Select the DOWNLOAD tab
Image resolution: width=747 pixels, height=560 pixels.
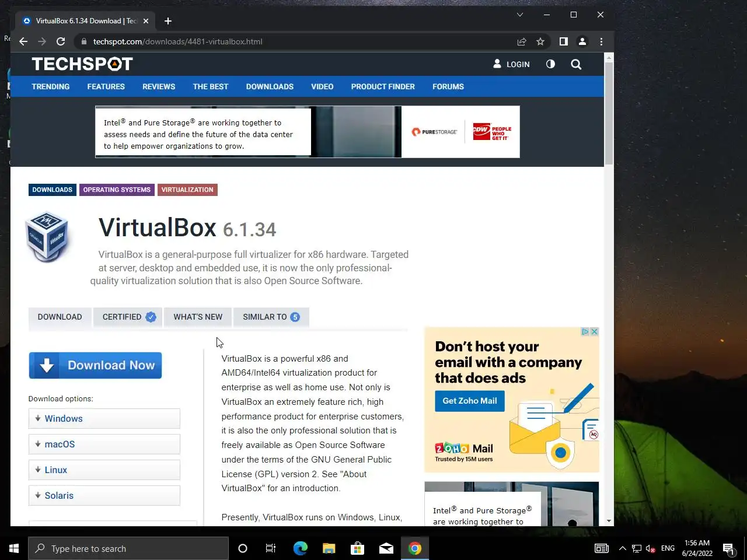pos(60,317)
